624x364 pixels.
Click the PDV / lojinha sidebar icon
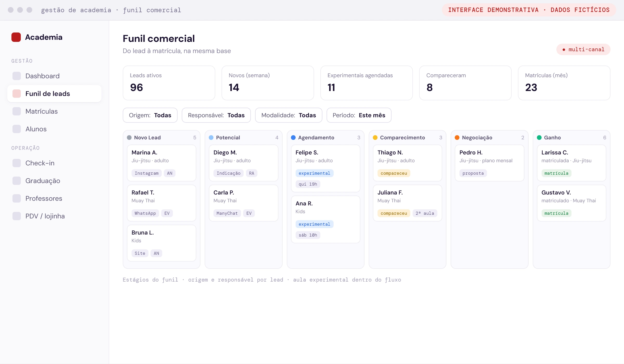[x=17, y=216]
